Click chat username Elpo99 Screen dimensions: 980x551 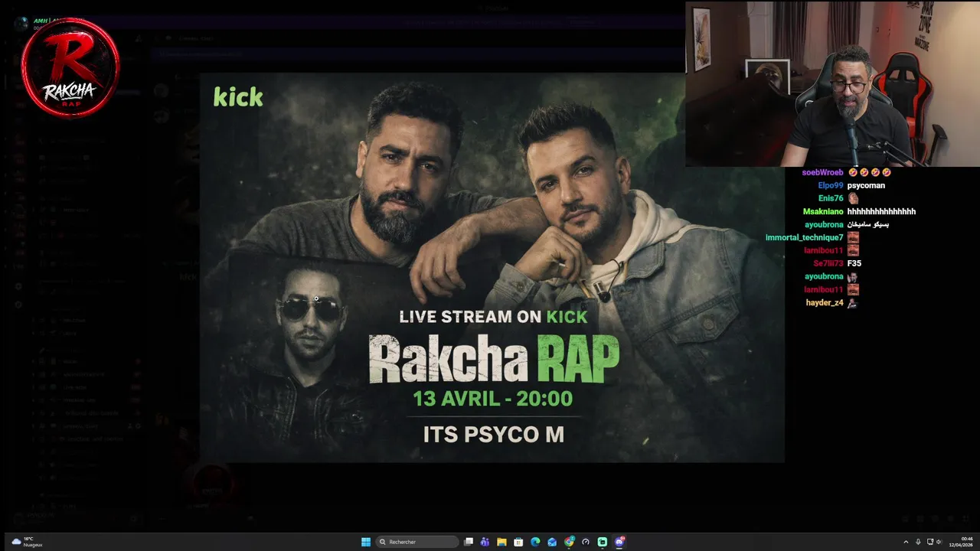pos(831,186)
